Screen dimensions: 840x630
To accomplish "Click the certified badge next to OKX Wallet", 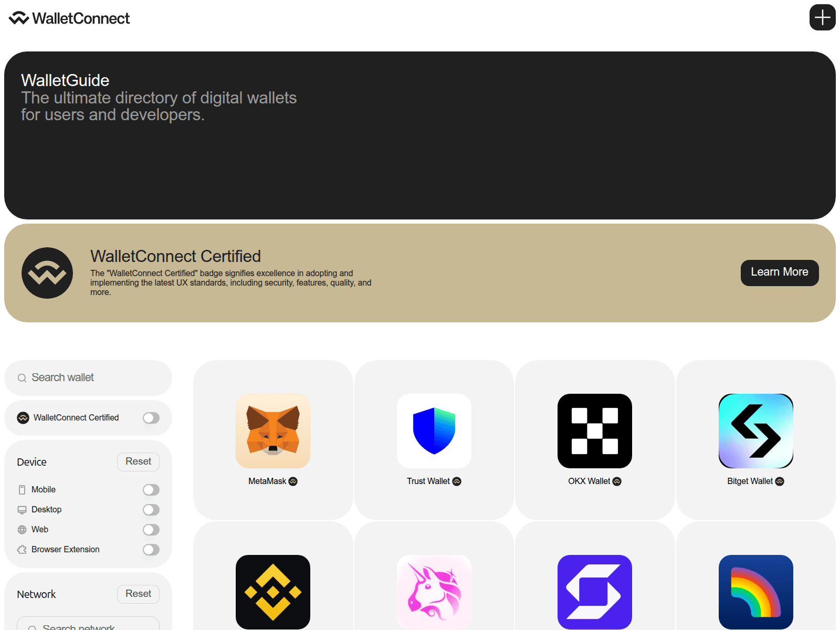I will [x=617, y=481].
